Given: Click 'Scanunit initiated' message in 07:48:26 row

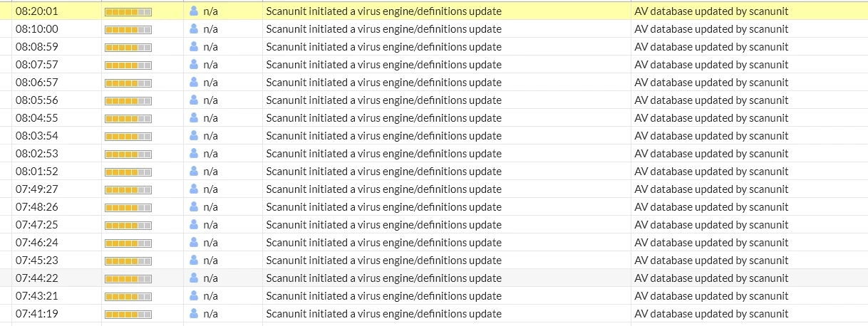Looking at the screenshot, I should [x=384, y=207].
